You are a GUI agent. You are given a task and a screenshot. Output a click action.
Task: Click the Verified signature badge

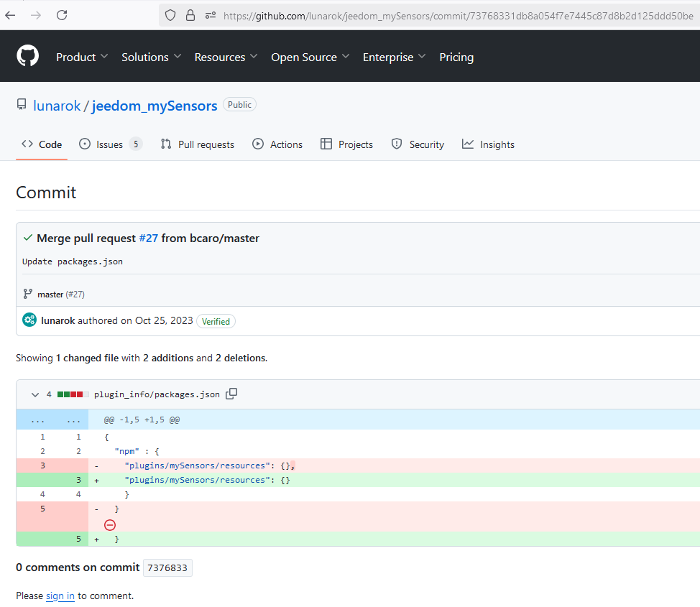(x=216, y=321)
